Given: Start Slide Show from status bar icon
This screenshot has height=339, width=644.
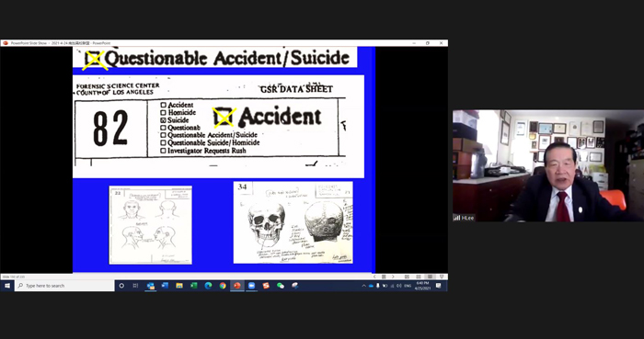Looking at the screenshot, I should 442,277.
